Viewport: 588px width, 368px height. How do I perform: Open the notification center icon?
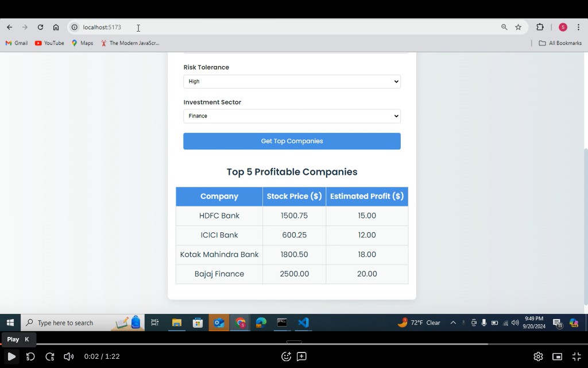point(558,323)
